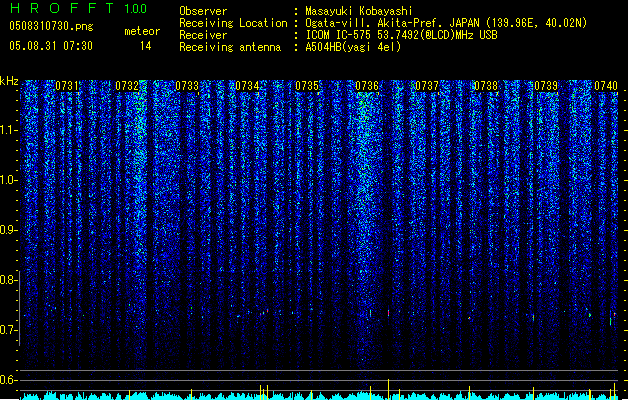The height and width of the screenshot is (400, 629).
Task: Click the Receiving Location label
Action: tap(233, 23)
